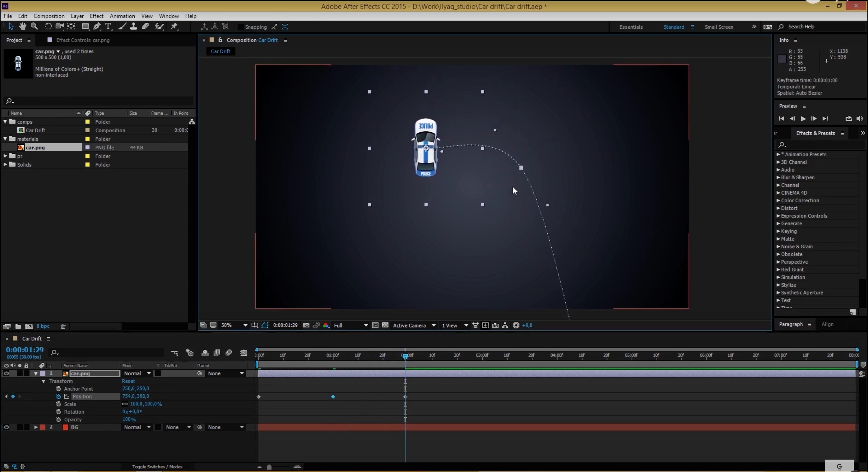Take snapshot with camera icon
868x472 pixels.
[x=306, y=325]
